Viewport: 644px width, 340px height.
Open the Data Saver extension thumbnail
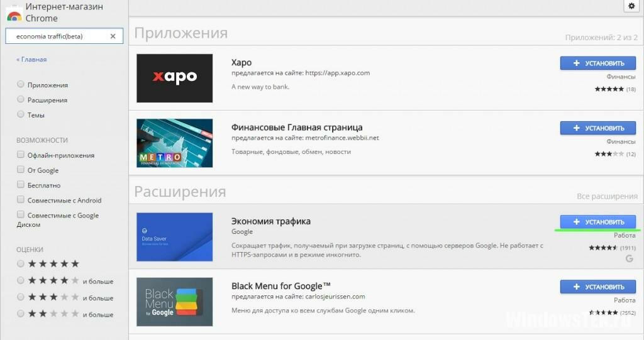tap(175, 237)
